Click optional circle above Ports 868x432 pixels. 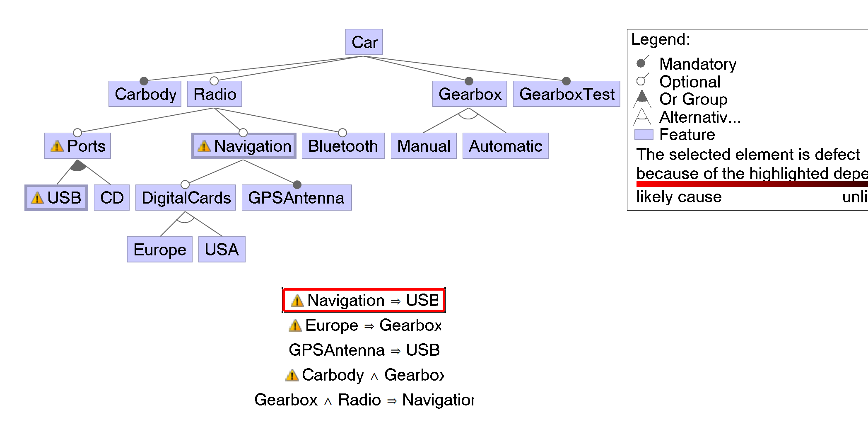[77, 133]
